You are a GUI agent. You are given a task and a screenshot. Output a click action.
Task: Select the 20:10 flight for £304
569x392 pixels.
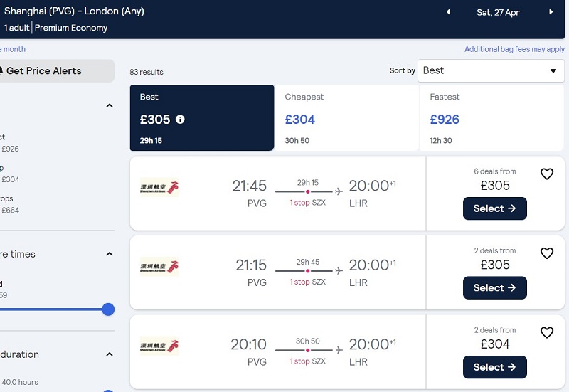494,367
